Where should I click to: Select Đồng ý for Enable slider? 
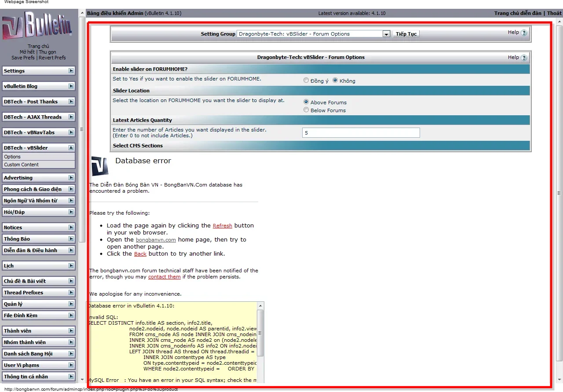(306, 81)
